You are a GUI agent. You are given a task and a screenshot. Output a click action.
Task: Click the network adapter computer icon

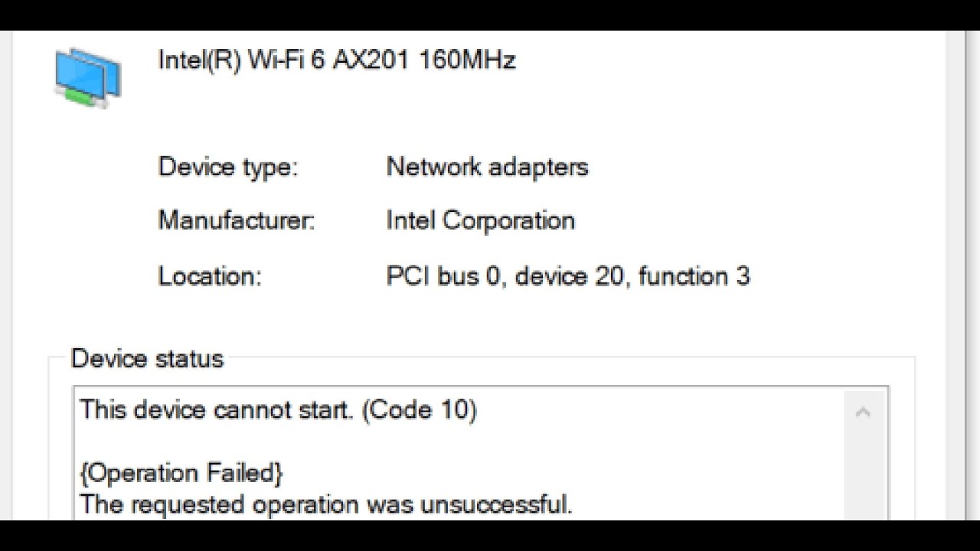(87, 77)
